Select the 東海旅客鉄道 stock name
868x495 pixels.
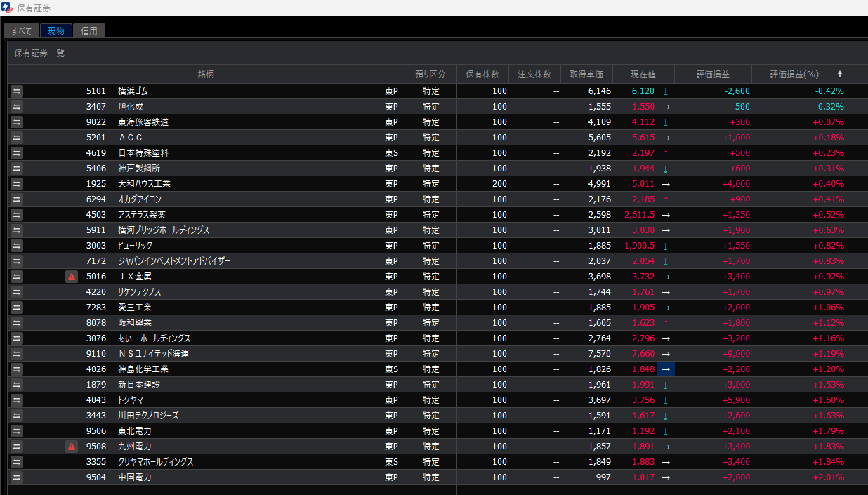coord(143,122)
